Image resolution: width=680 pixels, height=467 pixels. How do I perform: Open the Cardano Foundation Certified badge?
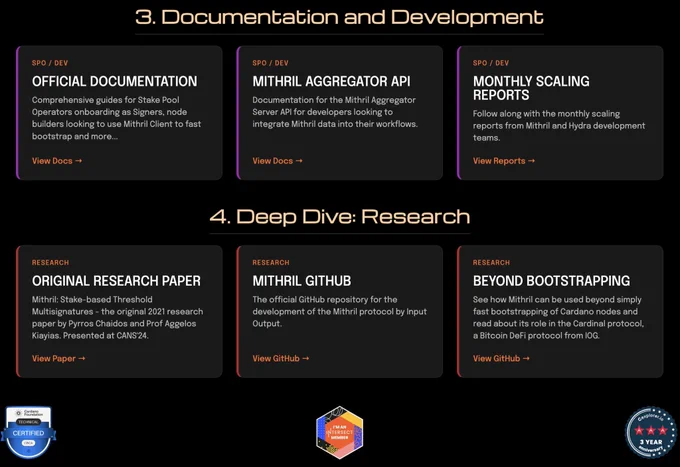[28, 432]
